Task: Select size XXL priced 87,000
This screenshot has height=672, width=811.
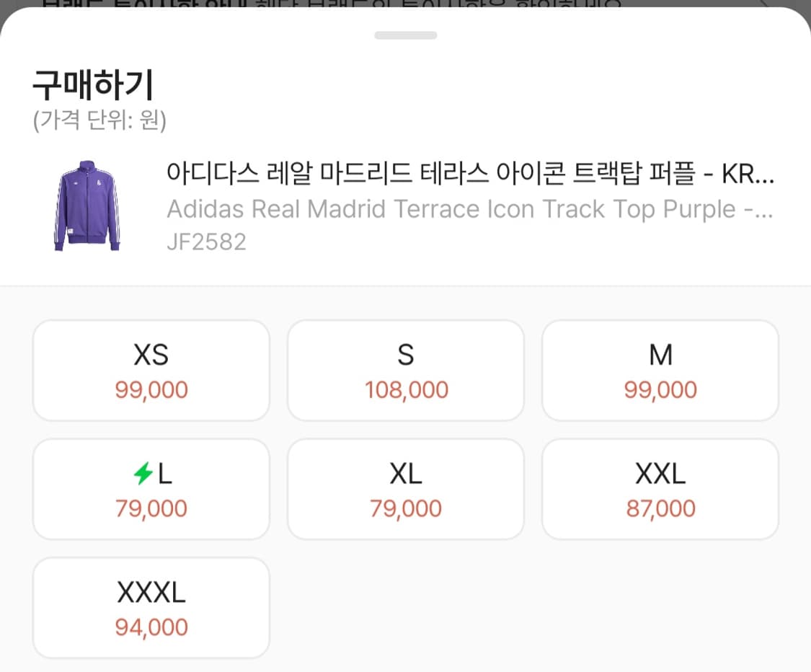Action: [x=660, y=488]
